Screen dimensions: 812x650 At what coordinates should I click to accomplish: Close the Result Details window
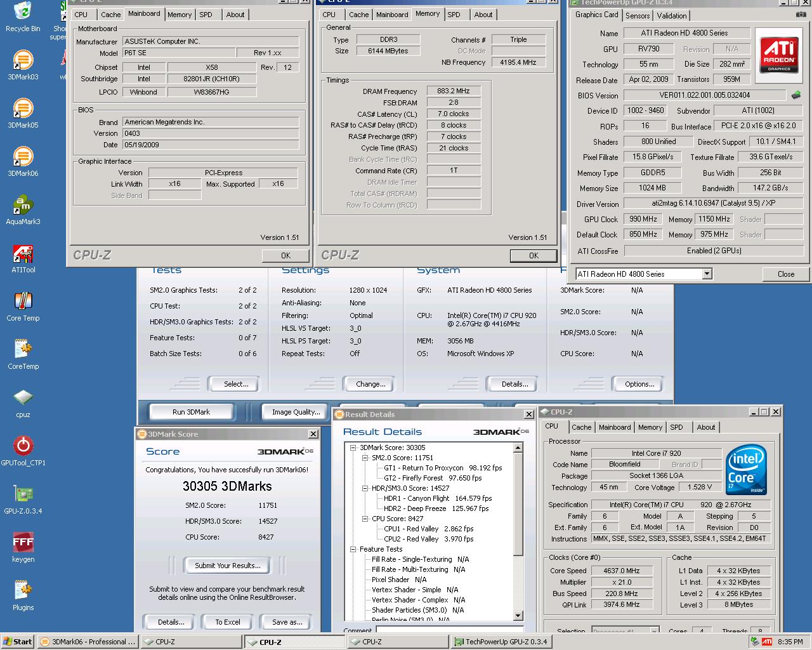pos(529,414)
